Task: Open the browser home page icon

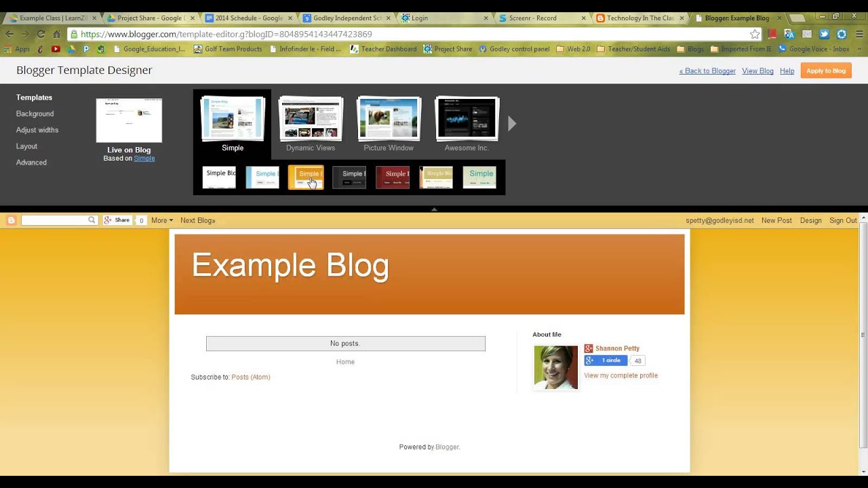Action: pos(57,34)
